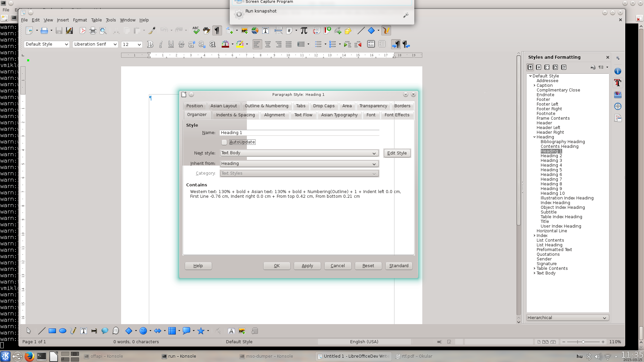The width and height of the screenshot is (644, 362).
Task: Show Page Styles in Styles panel
Action: (x=555, y=67)
